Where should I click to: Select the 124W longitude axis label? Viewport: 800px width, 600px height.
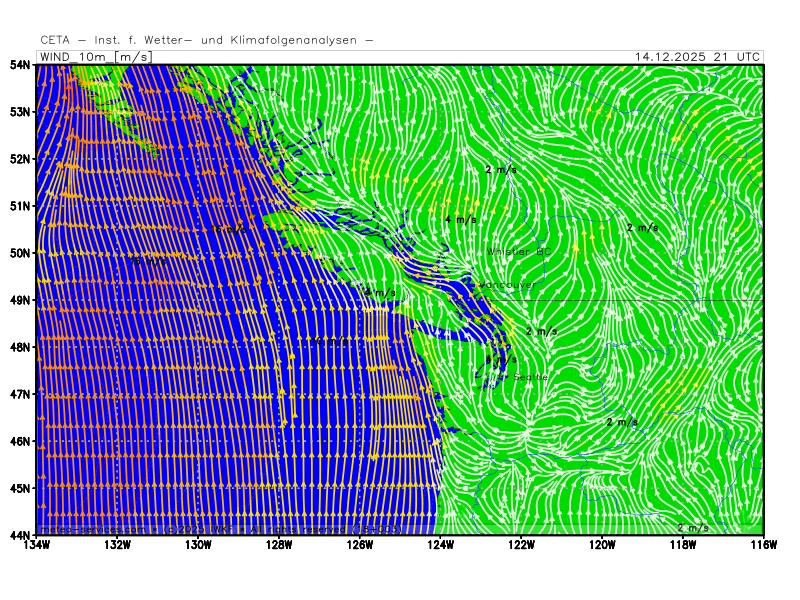point(440,546)
